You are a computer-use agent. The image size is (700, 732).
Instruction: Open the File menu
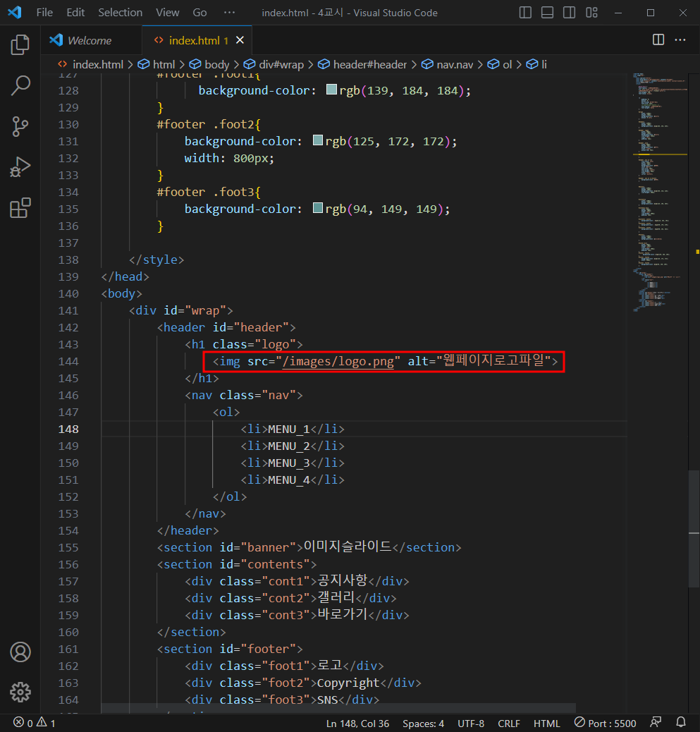[x=44, y=13]
